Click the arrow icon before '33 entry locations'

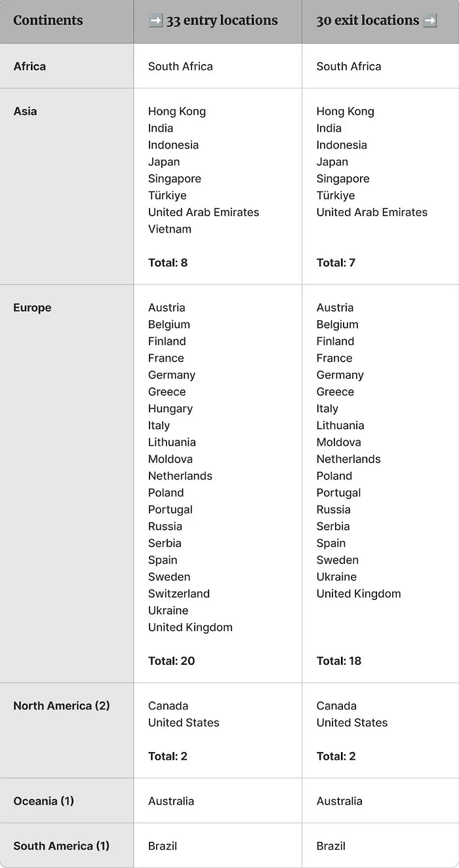(155, 21)
